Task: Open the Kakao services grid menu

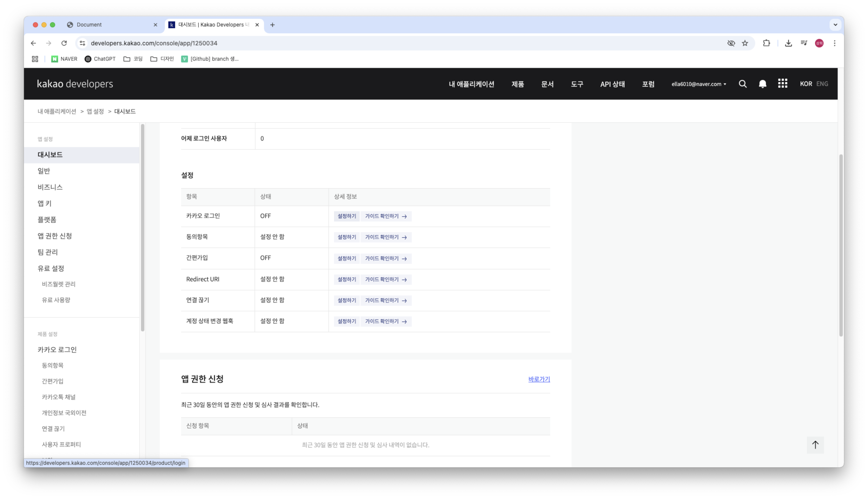Action: [783, 84]
